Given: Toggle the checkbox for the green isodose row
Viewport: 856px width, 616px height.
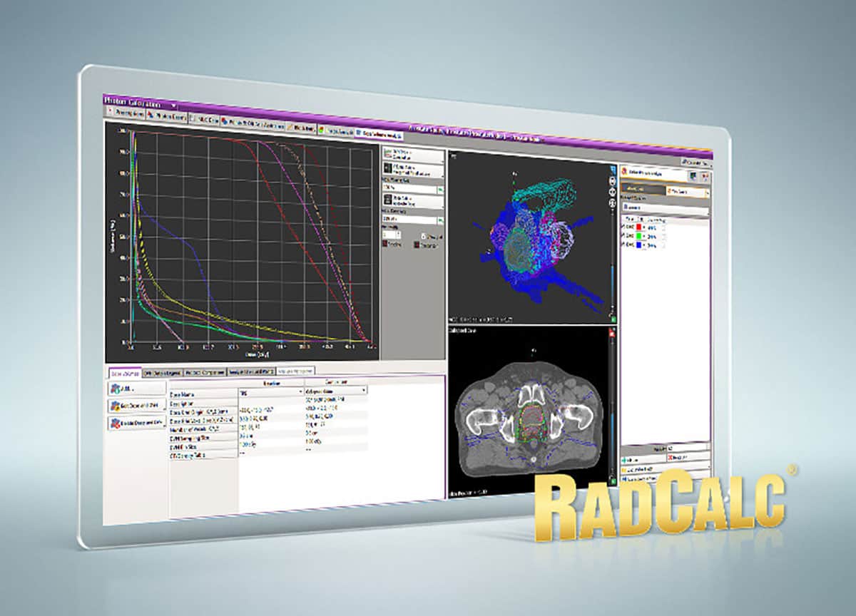Looking at the screenshot, I should (623, 236).
